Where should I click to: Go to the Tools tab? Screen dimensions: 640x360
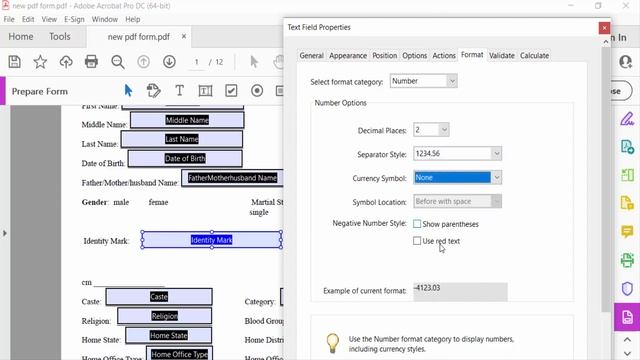point(60,36)
